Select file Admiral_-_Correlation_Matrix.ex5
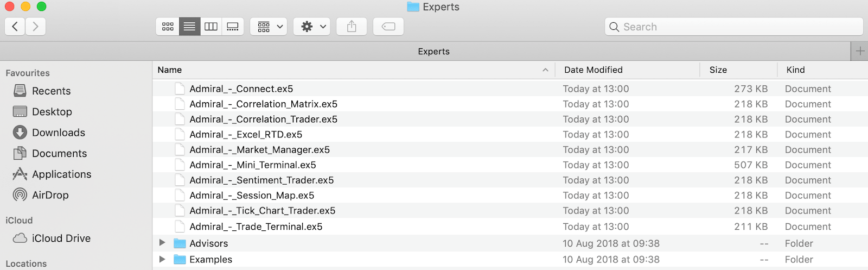Image resolution: width=868 pixels, height=270 pixels. 263,104
